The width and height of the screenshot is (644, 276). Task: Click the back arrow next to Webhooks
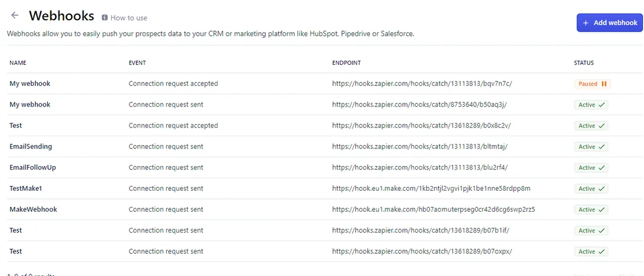click(x=15, y=15)
